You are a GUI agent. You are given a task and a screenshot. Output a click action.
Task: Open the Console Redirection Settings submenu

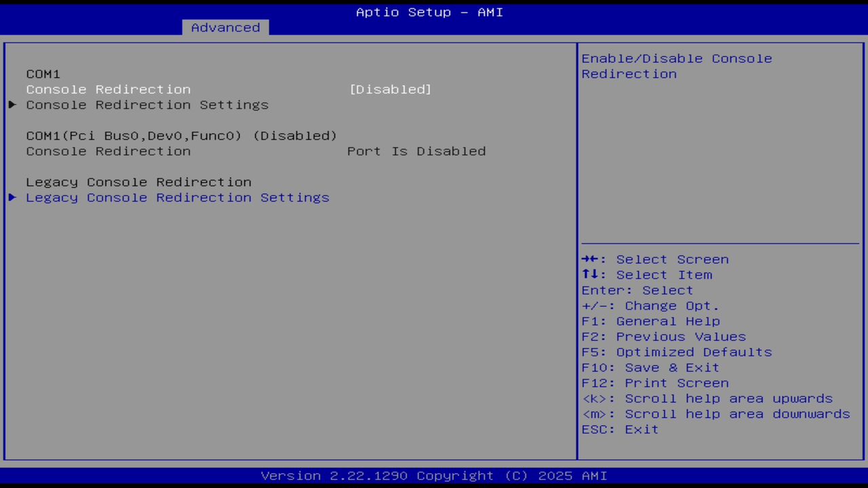pyautogui.click(x=147, y=104)
